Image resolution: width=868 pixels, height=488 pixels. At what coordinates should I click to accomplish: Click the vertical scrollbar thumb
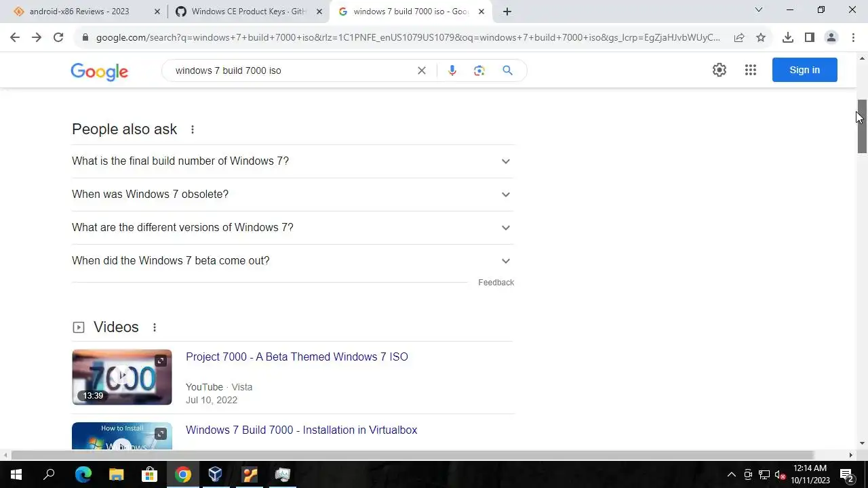(x=862, y=127)
